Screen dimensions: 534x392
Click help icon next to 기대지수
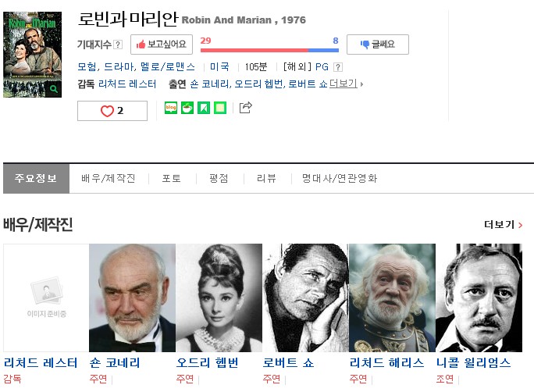click(118, 45)
